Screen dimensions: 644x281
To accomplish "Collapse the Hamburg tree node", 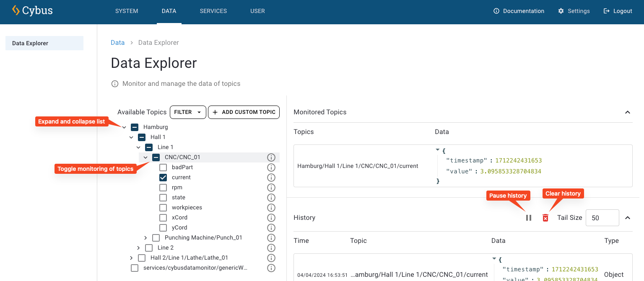I will point(124,127).
